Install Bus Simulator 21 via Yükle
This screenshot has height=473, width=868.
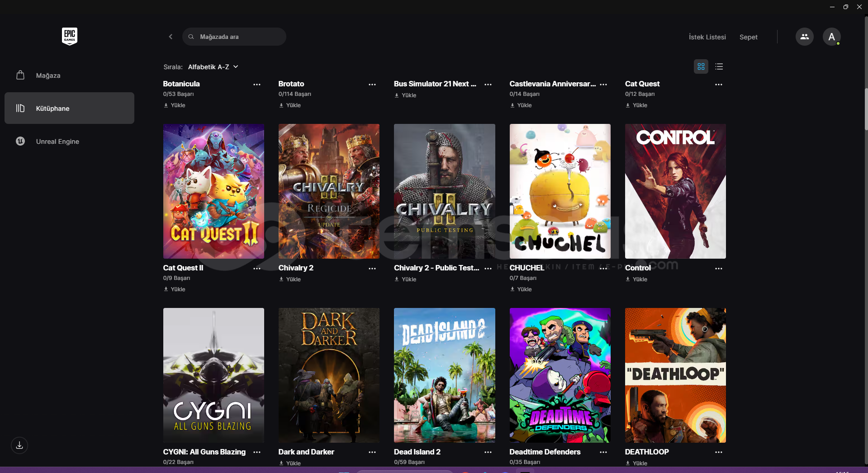click(405, 95)
